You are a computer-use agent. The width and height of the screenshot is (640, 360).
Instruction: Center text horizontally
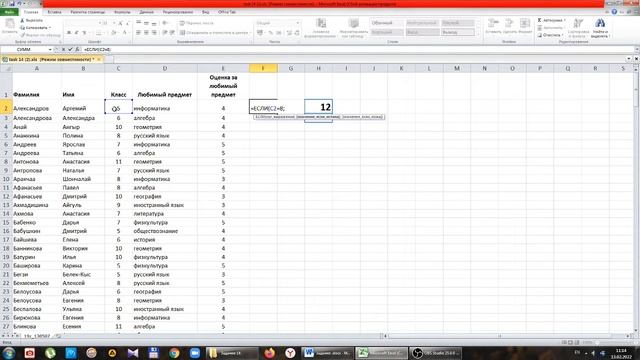146,33
